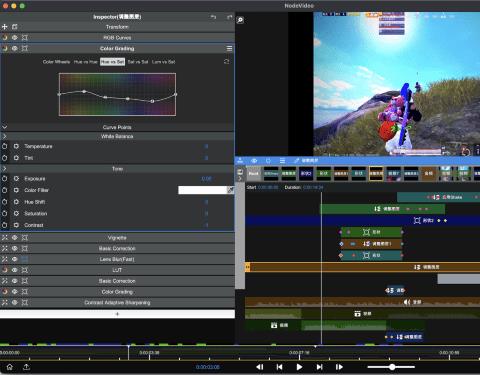Switch to the Lum vs Sat tab

pos(164,62)
